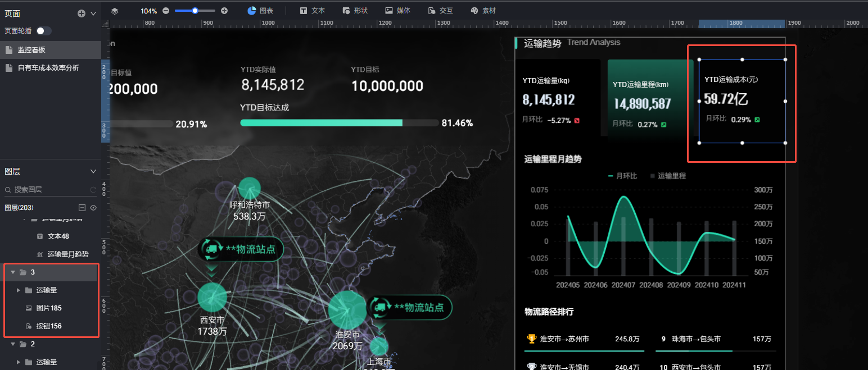Click the zoom in plus icon
The image size is (868, 370).
(x=224, y=11)
